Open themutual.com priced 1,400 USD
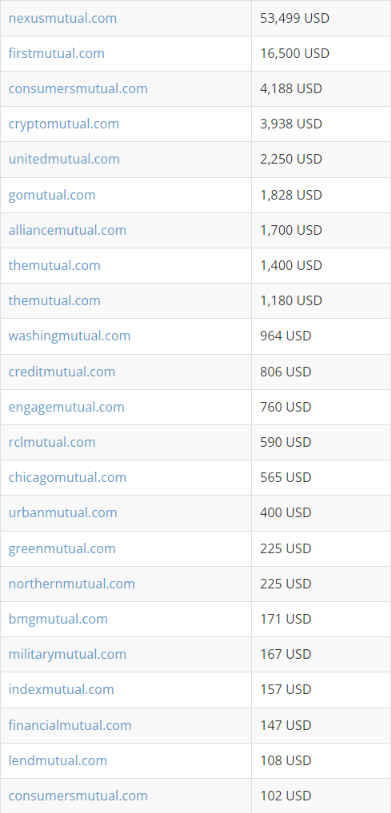Screen dimensions: 391x813 [54, 265]
